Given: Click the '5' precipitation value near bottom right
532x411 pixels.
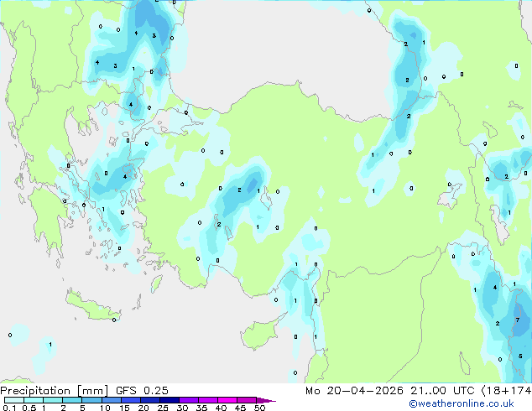Looking at the screenshot, I should (520, 356).
